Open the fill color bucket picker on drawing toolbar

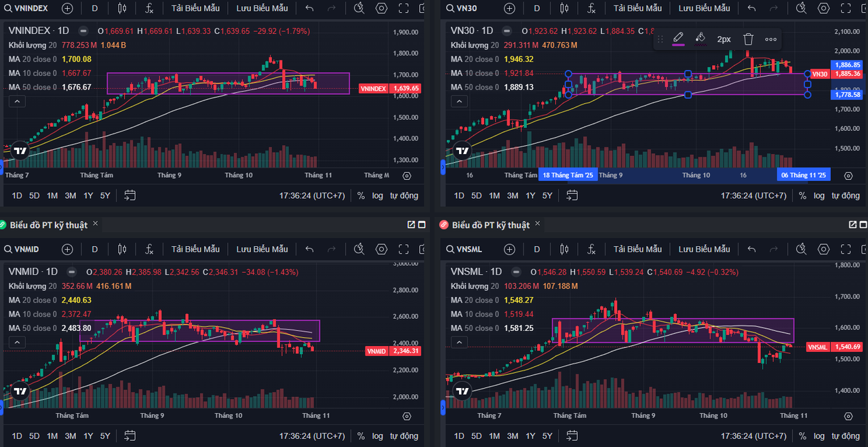701,39
